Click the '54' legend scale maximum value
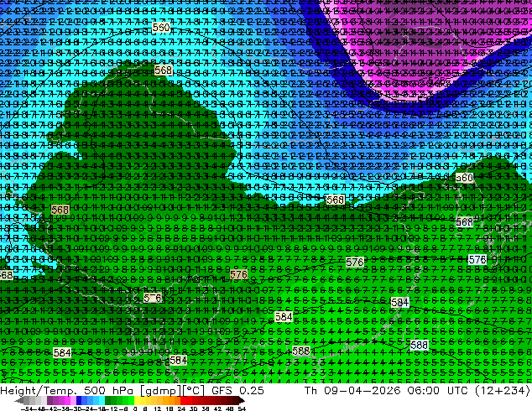The height and width of the screenshot is (411, 532). pos(242,408)
